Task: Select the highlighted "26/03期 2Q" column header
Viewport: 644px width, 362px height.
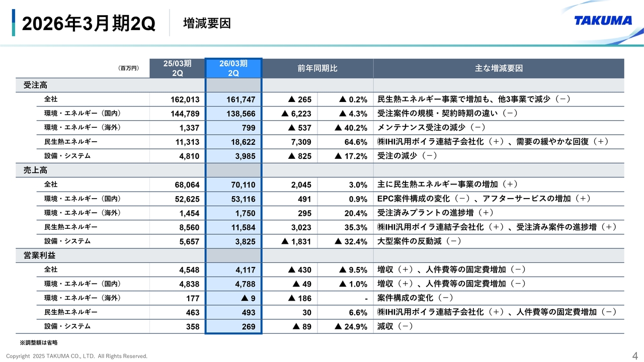Action: click(233, 68)
